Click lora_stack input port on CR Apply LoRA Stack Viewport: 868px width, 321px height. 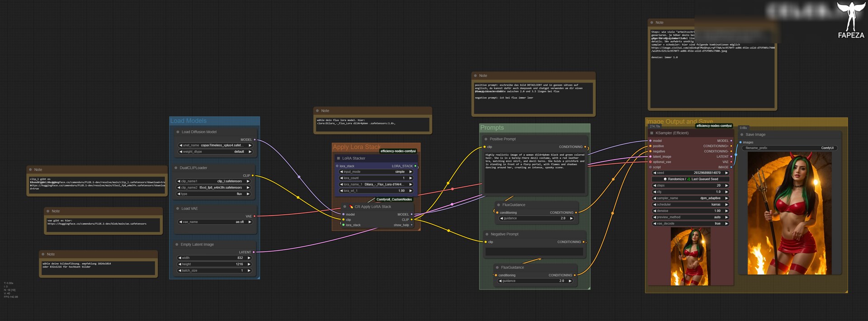click(344, 225)
